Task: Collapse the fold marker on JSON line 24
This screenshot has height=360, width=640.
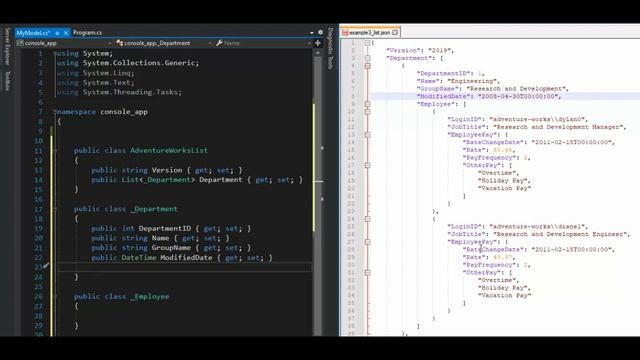Action: coord(367,219)
